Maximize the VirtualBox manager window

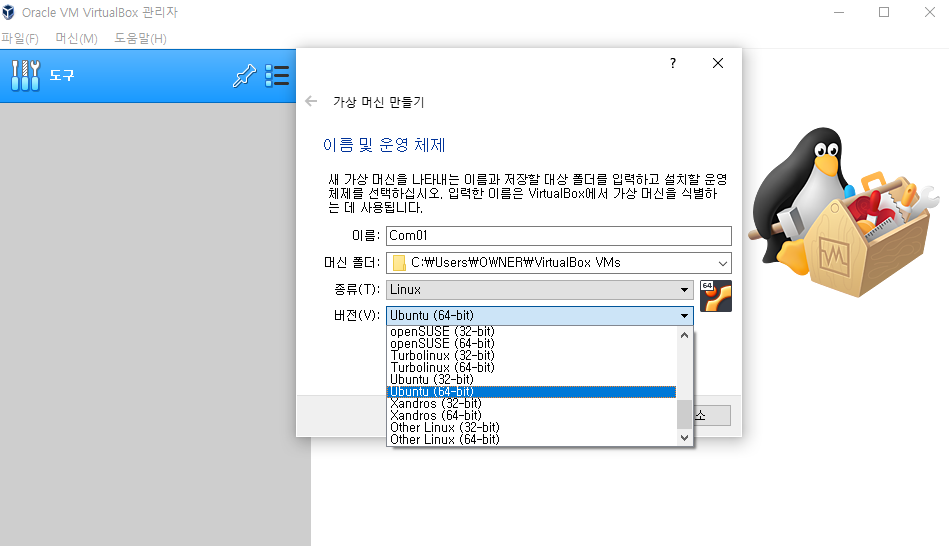[884, 12]
